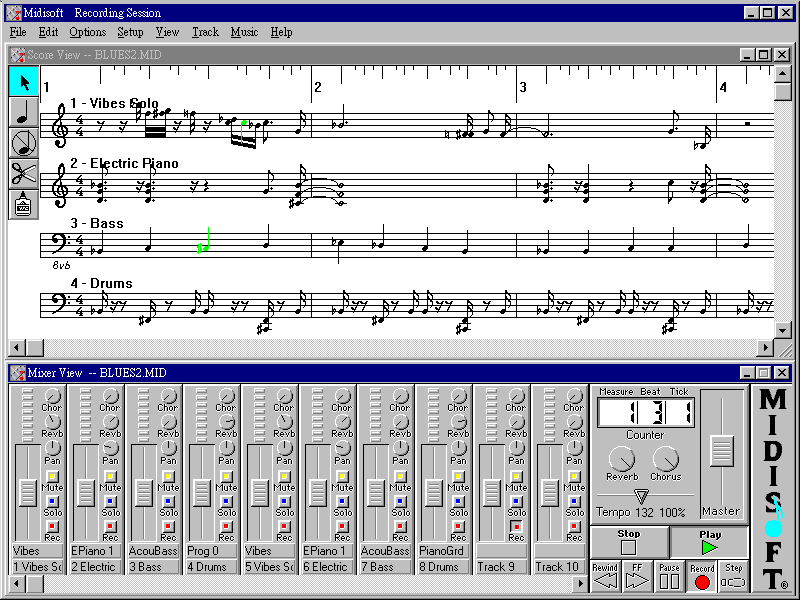
Task: Click the Step record button
Action: tap(733, 575)
